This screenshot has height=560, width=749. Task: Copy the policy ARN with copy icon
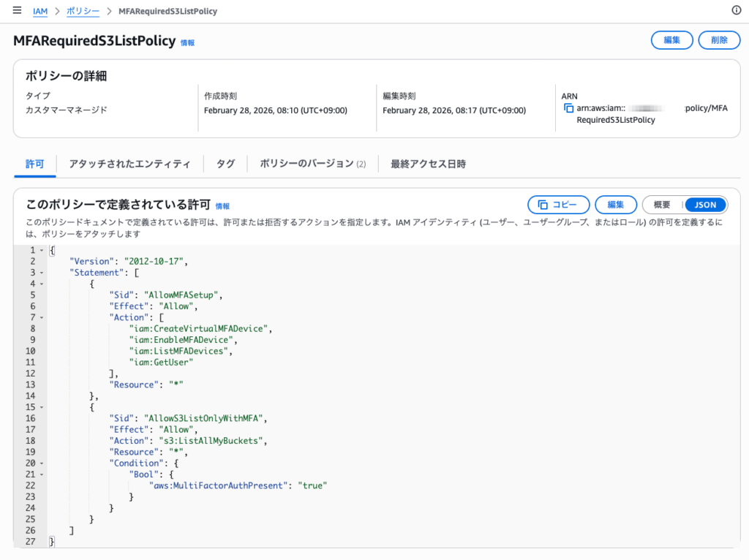(568, 108)
